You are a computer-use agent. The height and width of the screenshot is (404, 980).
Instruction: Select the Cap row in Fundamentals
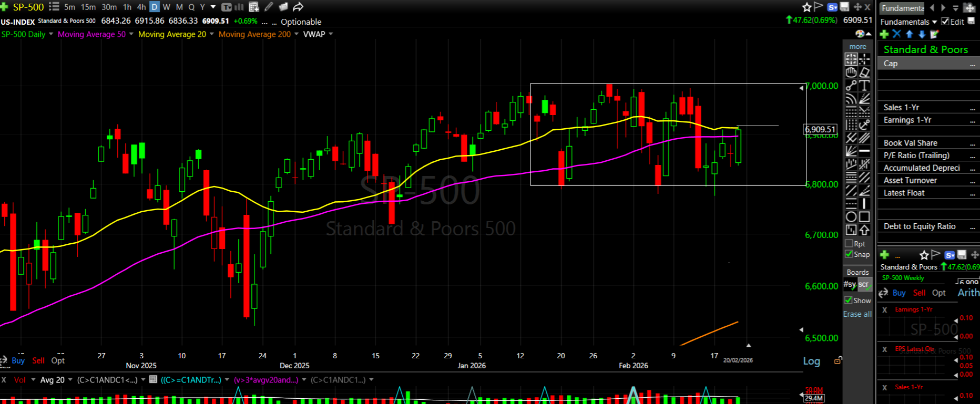pos(928,64)
